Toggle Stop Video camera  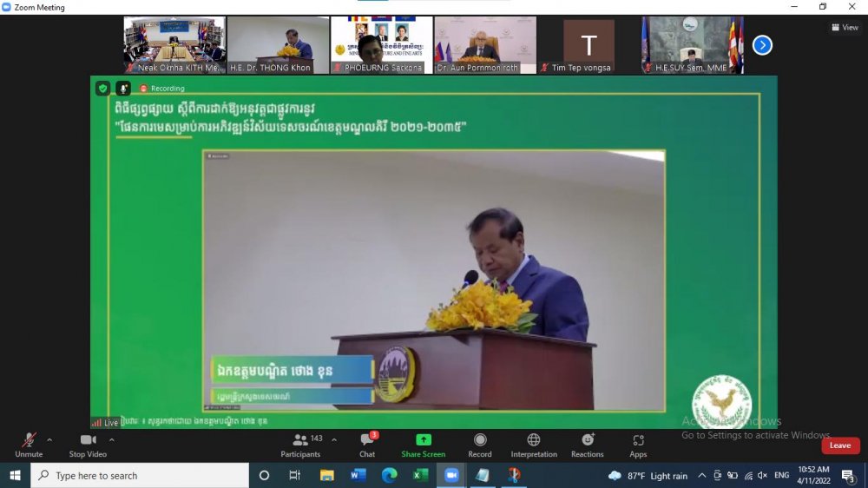[88, 445]
